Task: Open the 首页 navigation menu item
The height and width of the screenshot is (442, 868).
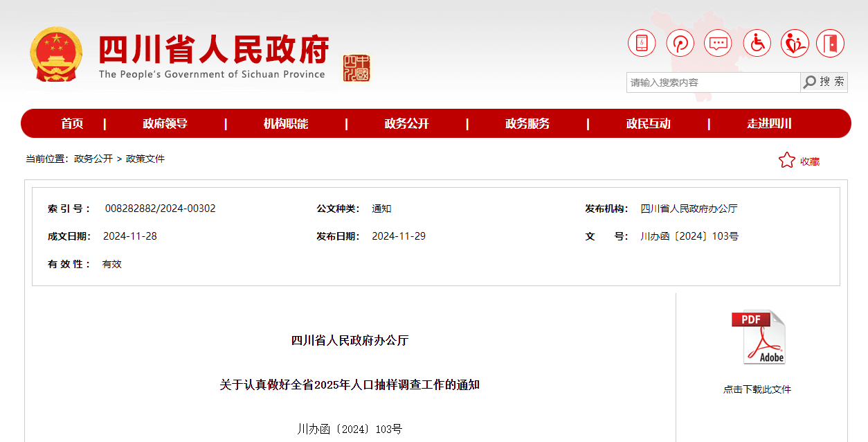Action: 72,124
